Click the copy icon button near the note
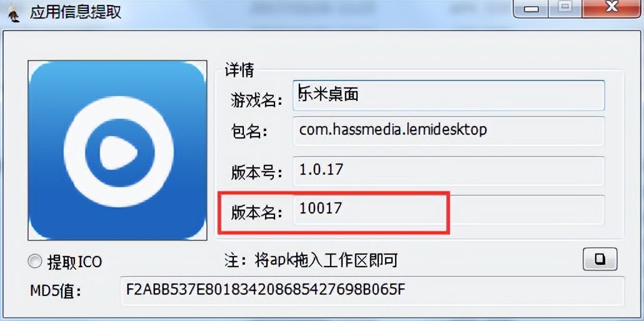This screenshot has height=321, width=644. pyautogui.click(x=600, y=259)
